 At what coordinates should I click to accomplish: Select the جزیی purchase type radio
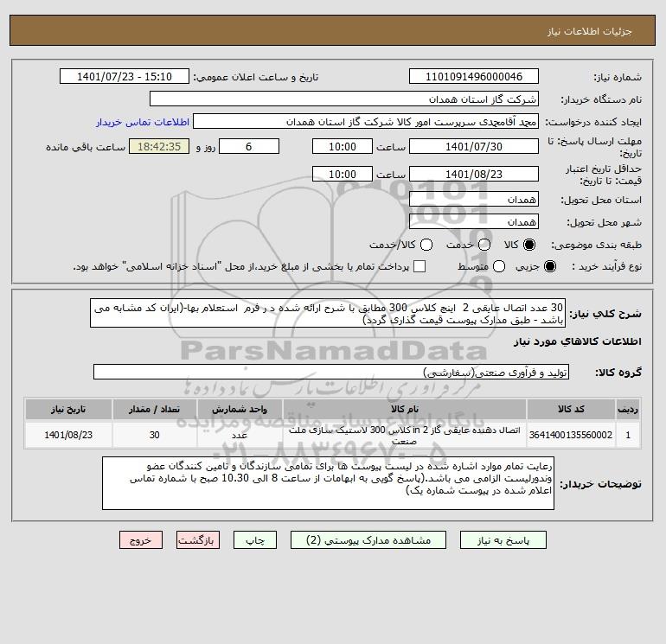point(549,266)
